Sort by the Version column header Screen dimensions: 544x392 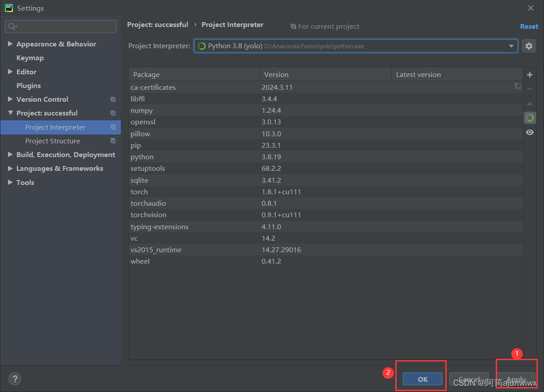pos(325,74)
